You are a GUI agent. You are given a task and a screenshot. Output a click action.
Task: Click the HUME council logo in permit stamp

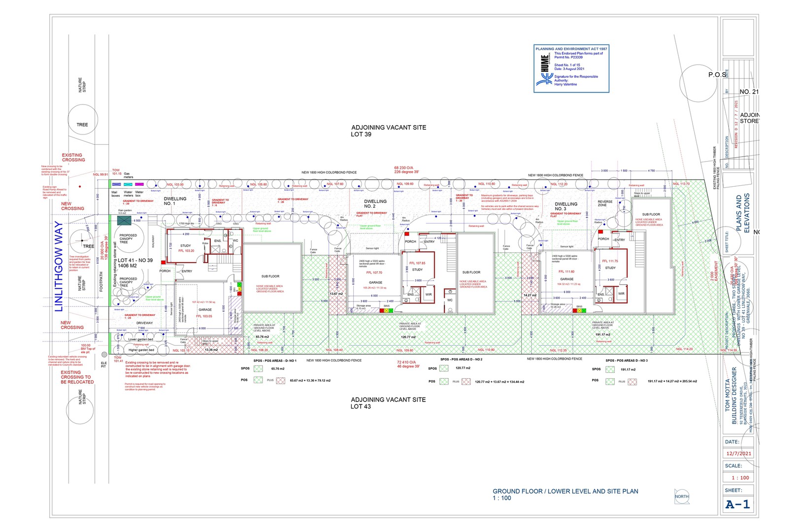pyautogui.click(x=545, y=68)
